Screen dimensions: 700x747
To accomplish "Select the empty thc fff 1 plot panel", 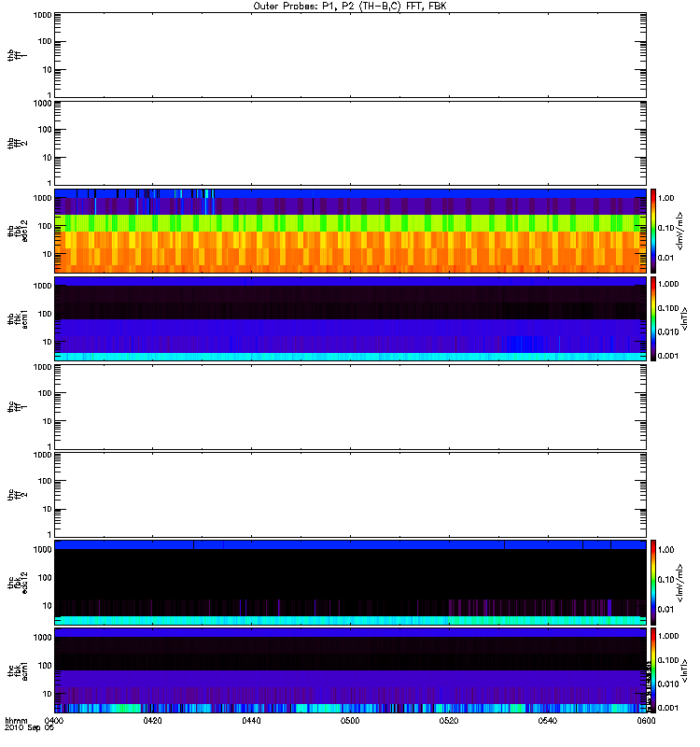I will (350, 407).
